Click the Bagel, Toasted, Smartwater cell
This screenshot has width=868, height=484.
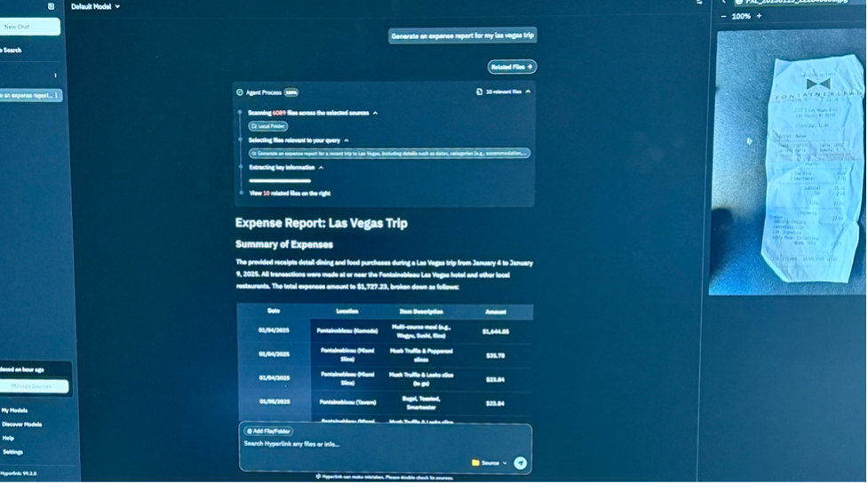[421, 403]
